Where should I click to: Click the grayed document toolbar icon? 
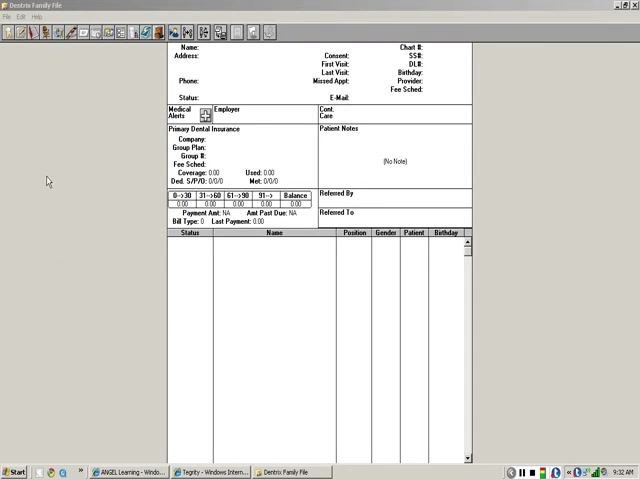[x=253, y=32]
